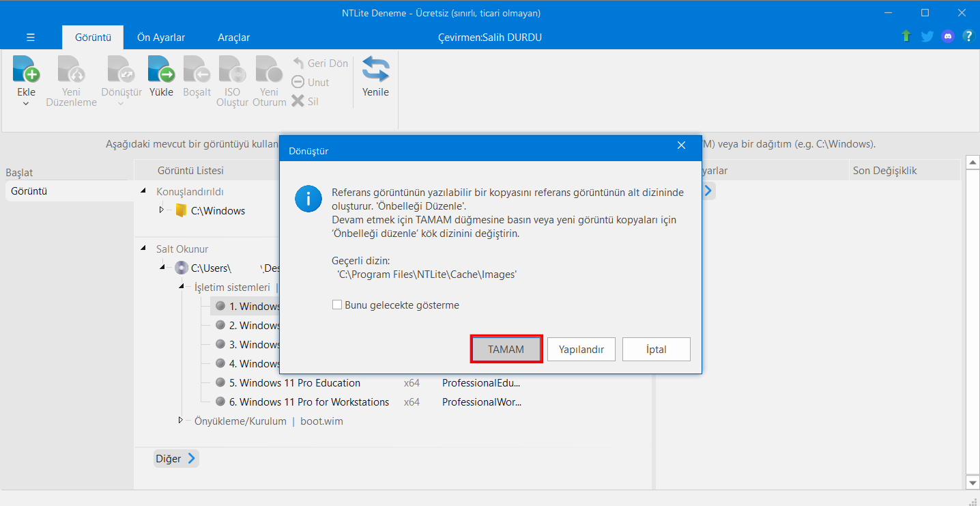Expand Önyükleme/Kurulum boot.wim node
Image resolution: width=980 pixels, height=506 pixels.
pyautogui.click(x=181, y=421)
